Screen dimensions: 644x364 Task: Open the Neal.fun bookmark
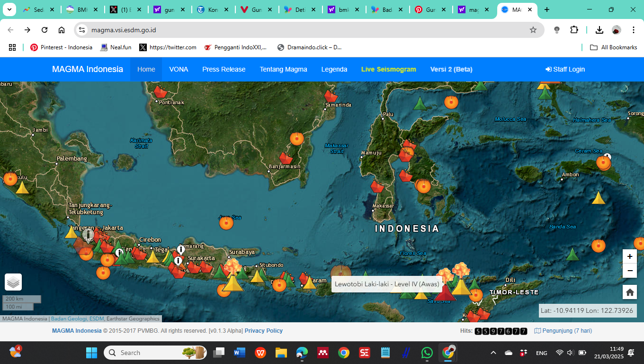tap(116, 47)
